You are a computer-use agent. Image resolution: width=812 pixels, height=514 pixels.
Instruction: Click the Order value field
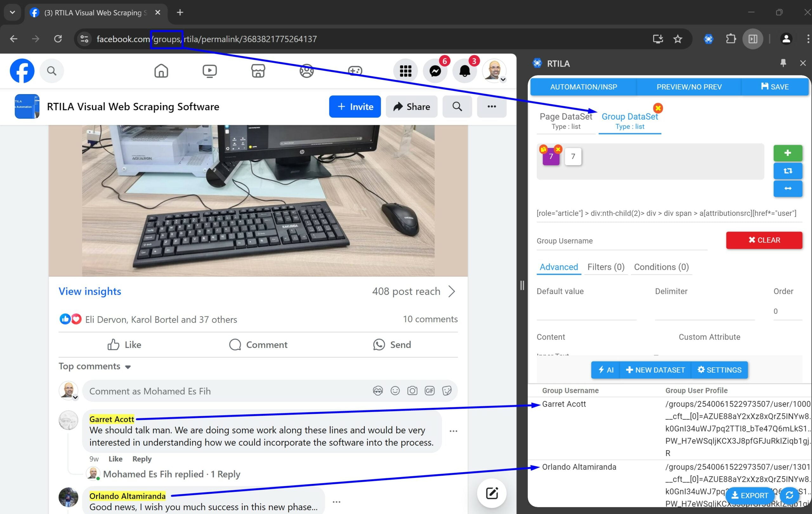coord(788,311)
